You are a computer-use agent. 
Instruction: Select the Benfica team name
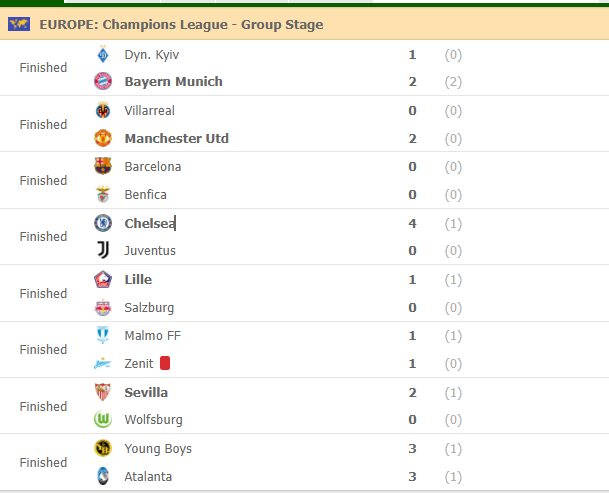145,194
